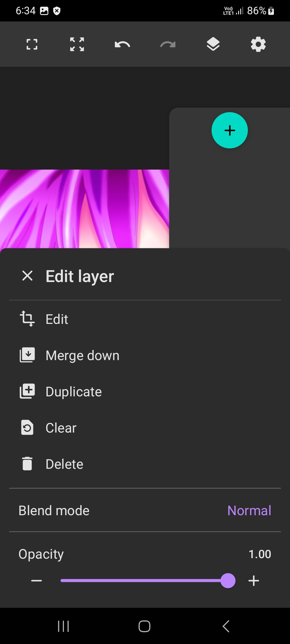Add a new layer with plus button

(x=230, y=130)
